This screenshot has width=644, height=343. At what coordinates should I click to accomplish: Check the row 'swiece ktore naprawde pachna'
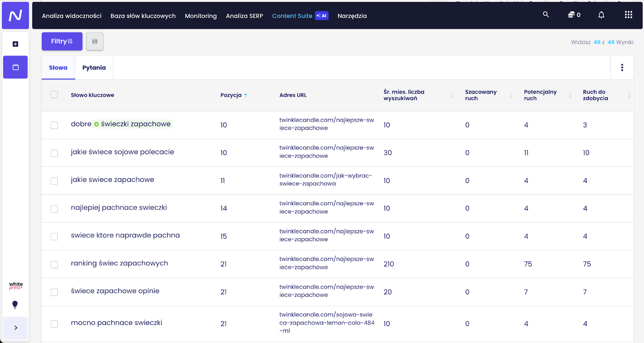tap(54, 237)
